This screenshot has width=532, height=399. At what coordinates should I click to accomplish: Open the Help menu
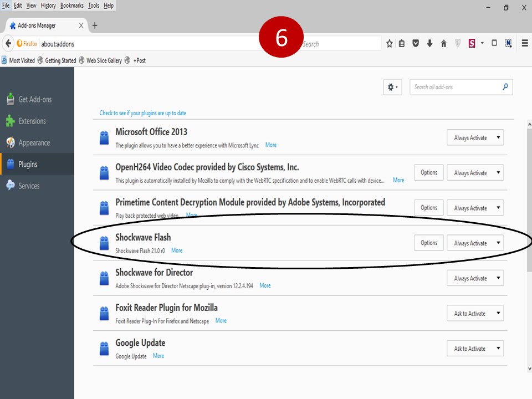(x=109, y=6)
